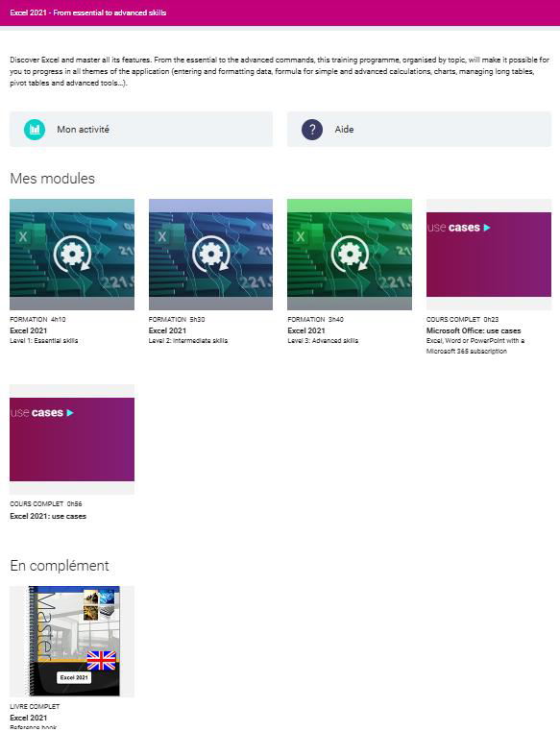Click the Microsoft 365 subscription description text
This screenshot has height=732, width=560.
[475, 346]
